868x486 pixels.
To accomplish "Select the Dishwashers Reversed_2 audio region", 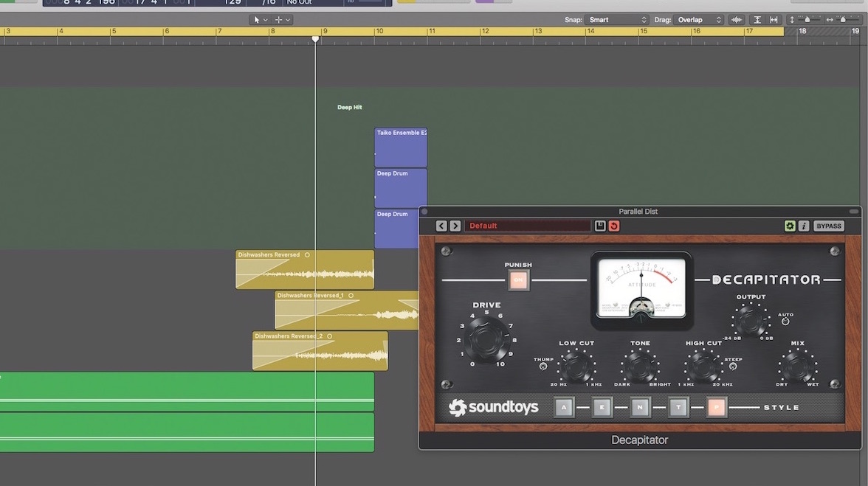I will click(320, 350).
